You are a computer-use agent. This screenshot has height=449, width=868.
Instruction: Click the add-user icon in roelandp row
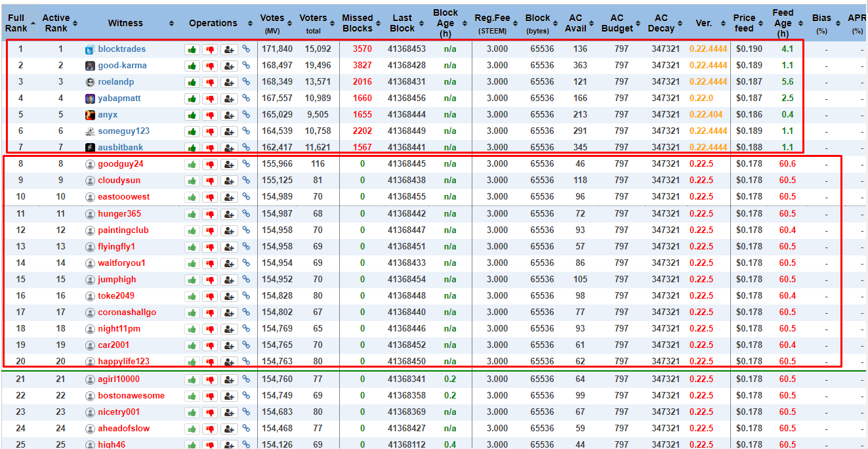tap(228, 82)
